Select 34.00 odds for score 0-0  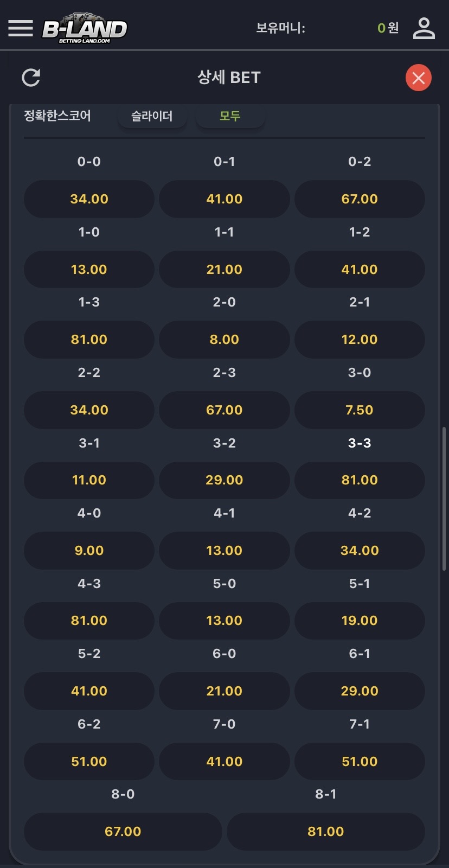(89, 199)
